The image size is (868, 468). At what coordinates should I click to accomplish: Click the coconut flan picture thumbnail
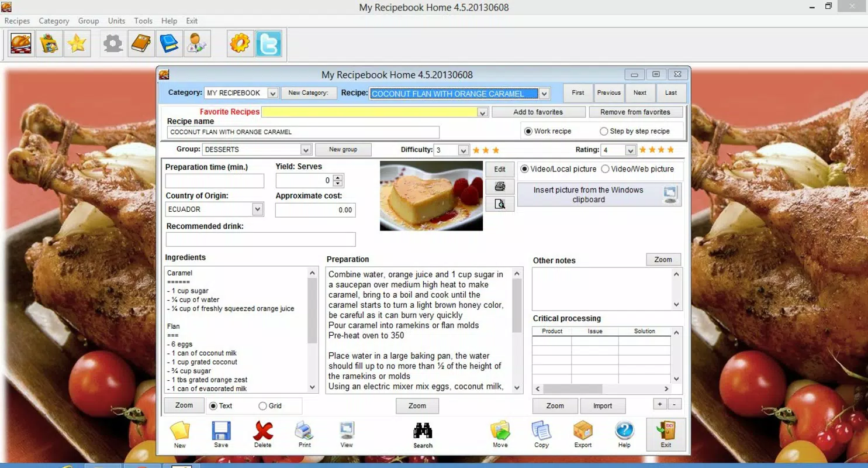431,196
